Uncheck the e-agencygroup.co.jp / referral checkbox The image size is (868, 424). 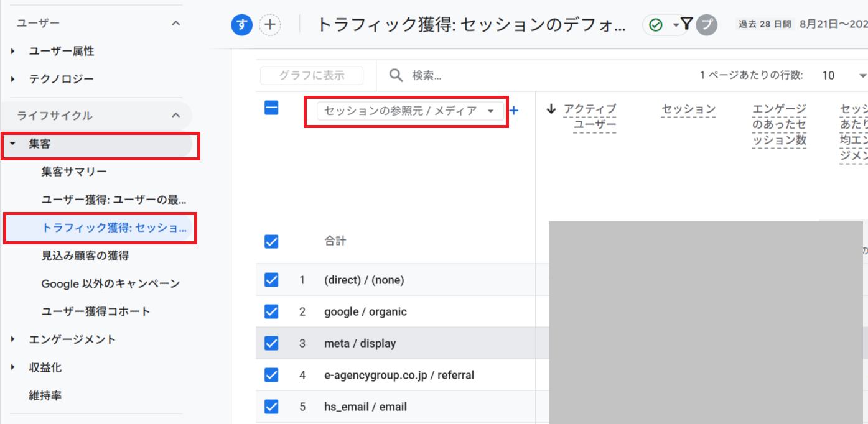pyautogui.click(x=271, y=375)
